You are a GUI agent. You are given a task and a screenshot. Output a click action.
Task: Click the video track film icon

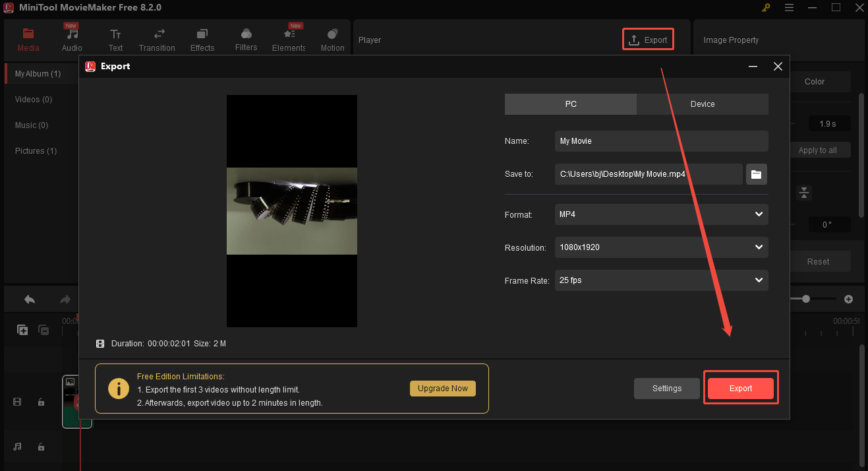click(x=17, y=402)
